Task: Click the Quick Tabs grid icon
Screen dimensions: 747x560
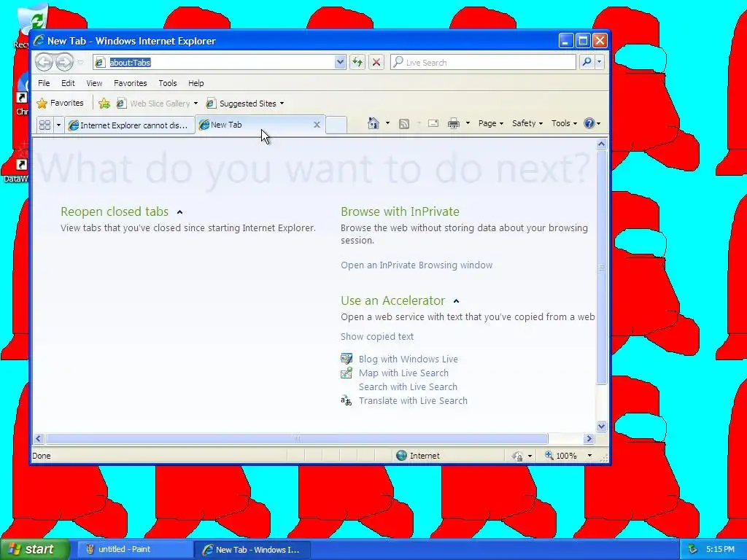Action: point(44,125)
